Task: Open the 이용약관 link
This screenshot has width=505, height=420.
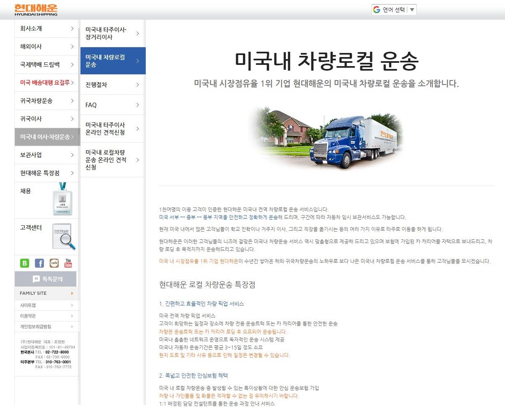Action: [47, 316]
